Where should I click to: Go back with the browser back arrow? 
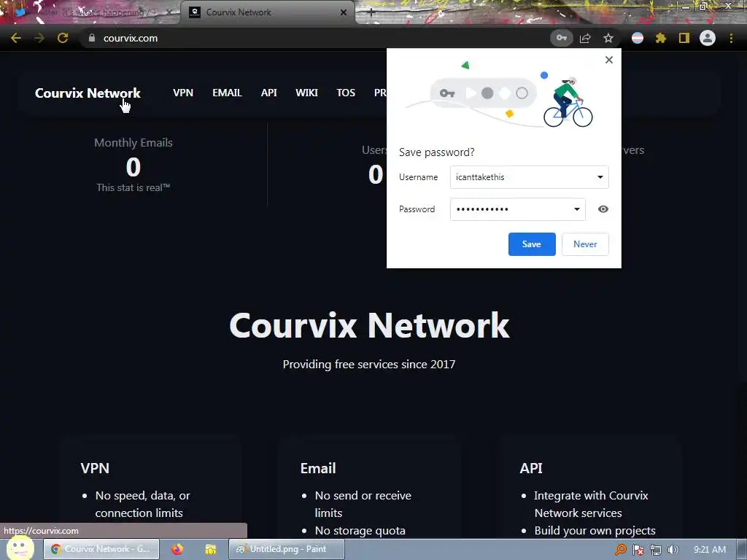[x=16, y=38]
